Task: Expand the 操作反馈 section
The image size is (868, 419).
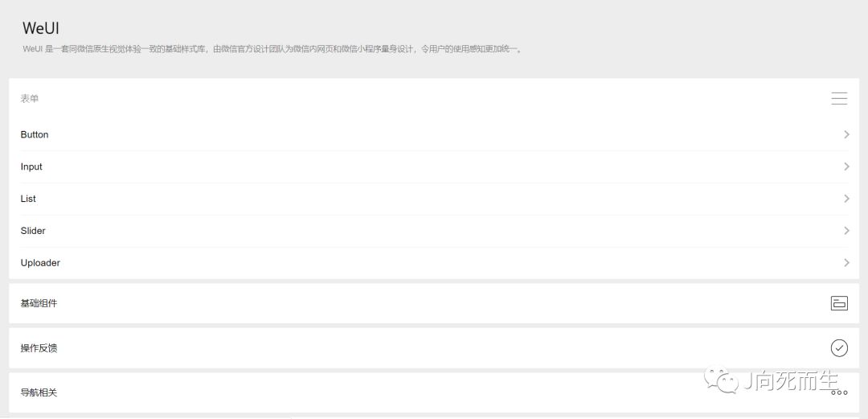Action: 434,348
